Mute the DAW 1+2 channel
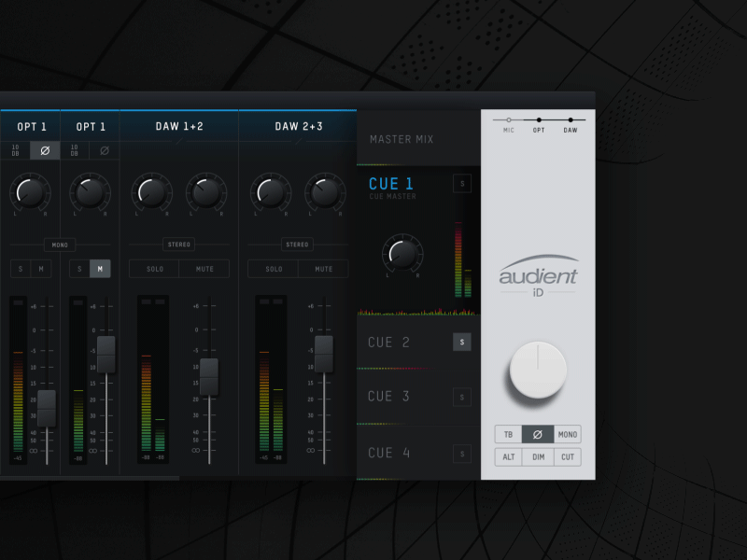This screenshot has width=747, height=560. (204, 269)
